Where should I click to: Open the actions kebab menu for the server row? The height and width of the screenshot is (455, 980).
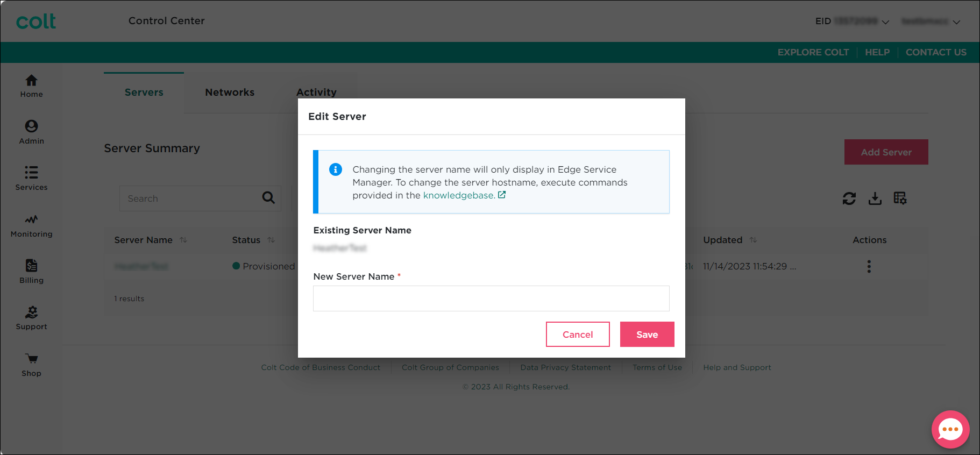click(869, 266)
